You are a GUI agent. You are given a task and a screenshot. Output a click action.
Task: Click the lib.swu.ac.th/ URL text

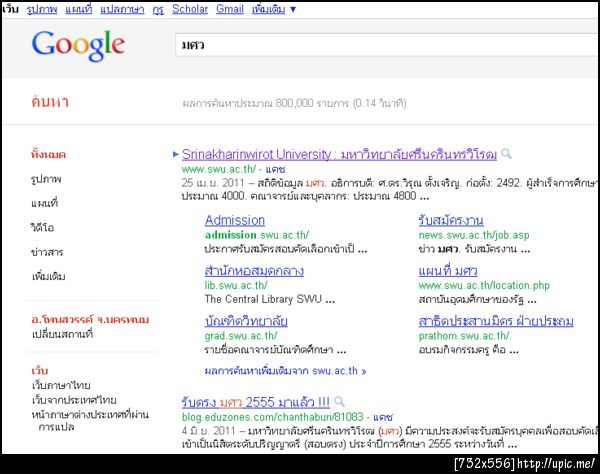[236, 285]
